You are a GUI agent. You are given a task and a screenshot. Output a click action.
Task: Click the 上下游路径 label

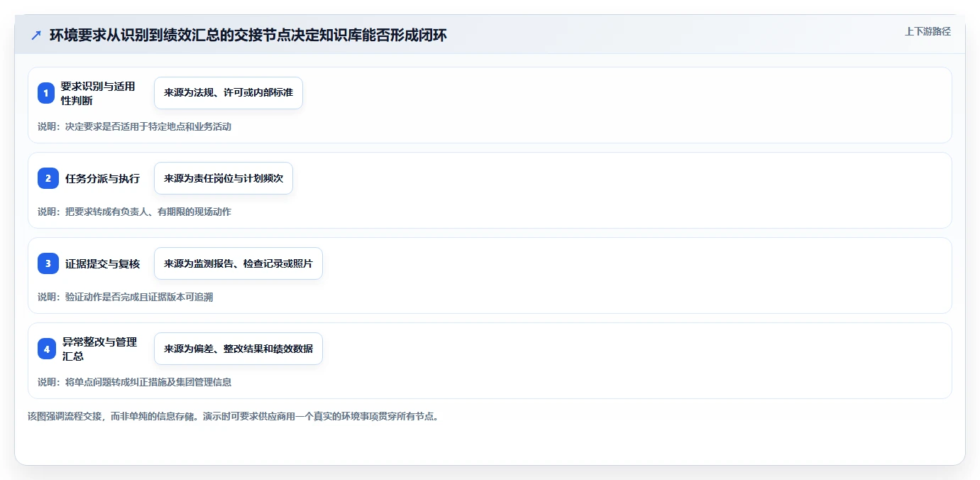click(927, 31)
